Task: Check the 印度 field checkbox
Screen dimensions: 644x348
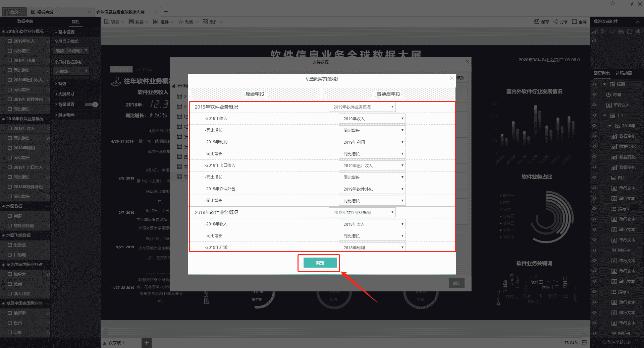Action: point(10,333)
